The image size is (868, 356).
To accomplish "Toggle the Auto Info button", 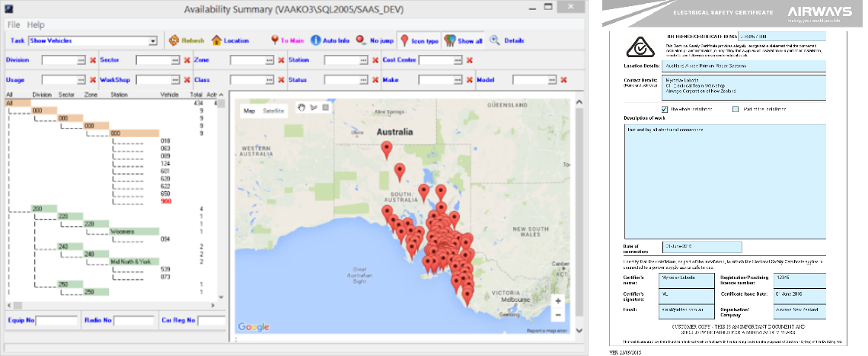I will (x=330, y=40).
